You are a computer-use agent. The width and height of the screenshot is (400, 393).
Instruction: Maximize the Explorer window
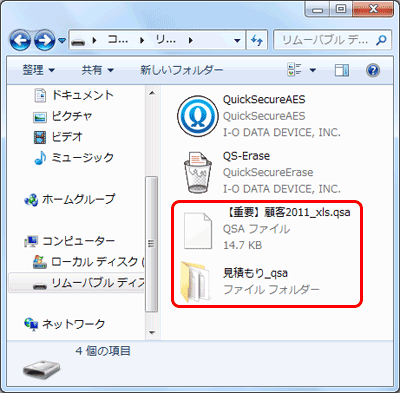[341, 10]
